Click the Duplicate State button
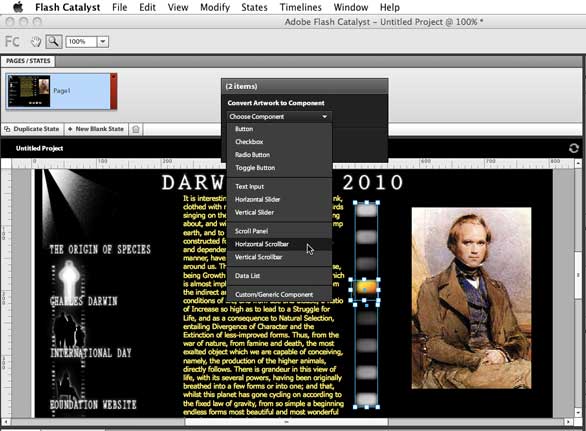The image size is (586, 431). (x=32, y=129)
